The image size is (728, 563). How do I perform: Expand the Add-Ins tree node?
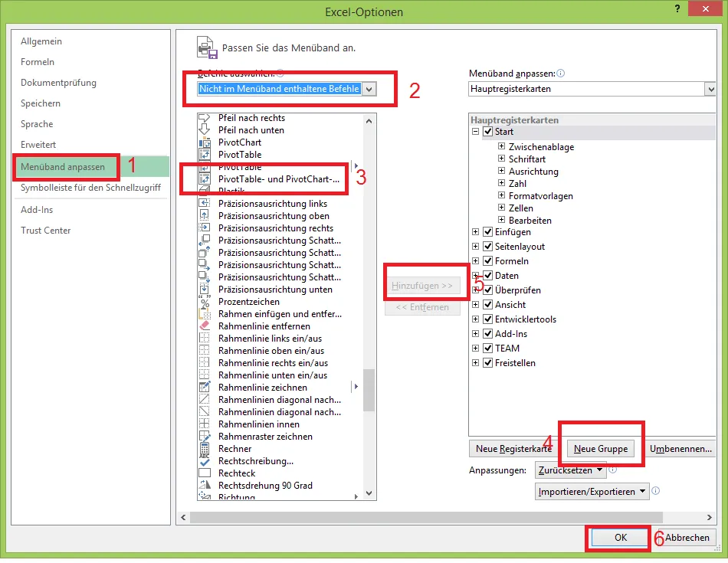click(x=475, y=334)
